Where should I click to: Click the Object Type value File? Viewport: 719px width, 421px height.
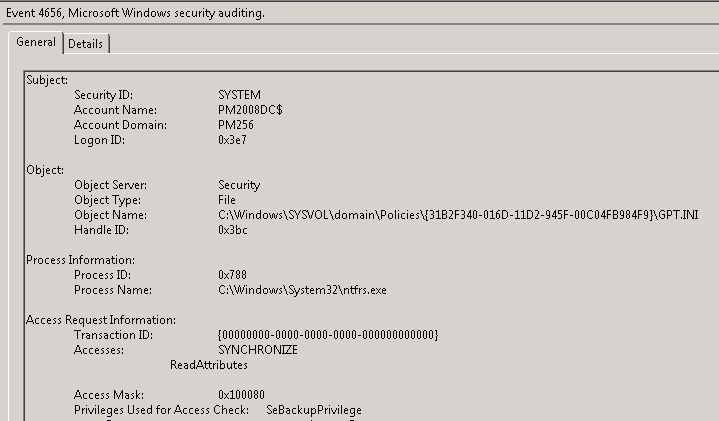pyautogui.click(x=227, y=200)
